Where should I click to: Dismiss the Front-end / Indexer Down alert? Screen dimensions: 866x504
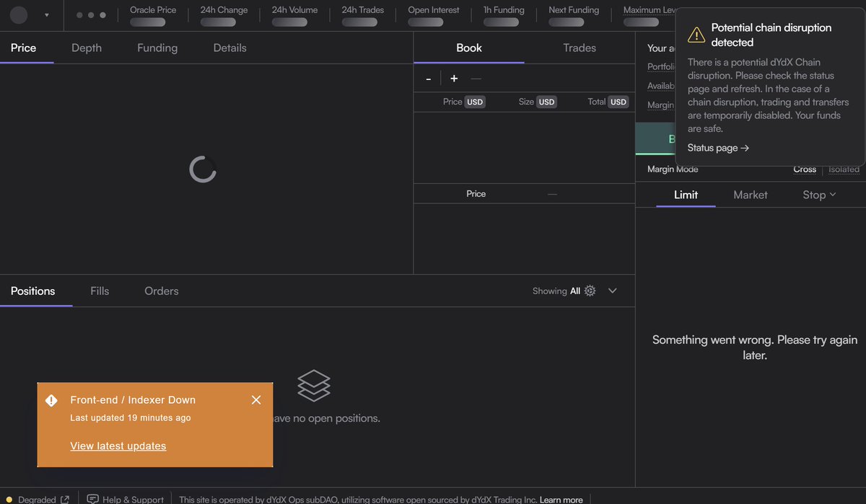[256, 399]
